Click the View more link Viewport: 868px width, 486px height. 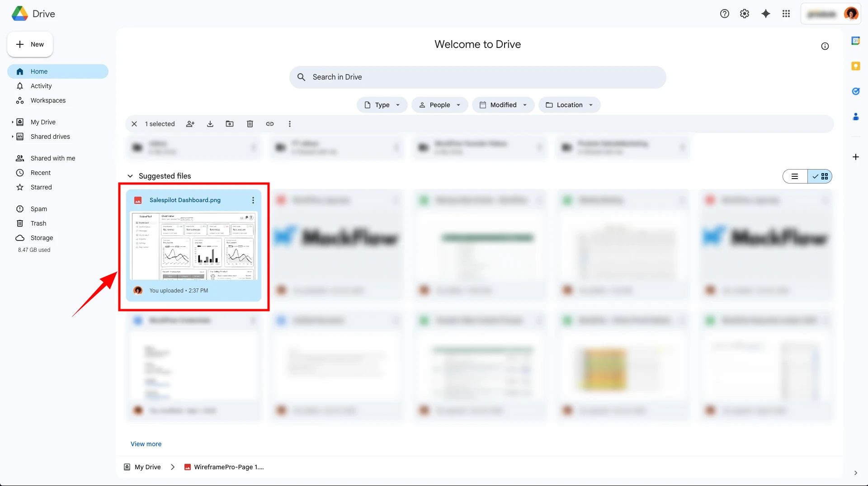(146, 444)
